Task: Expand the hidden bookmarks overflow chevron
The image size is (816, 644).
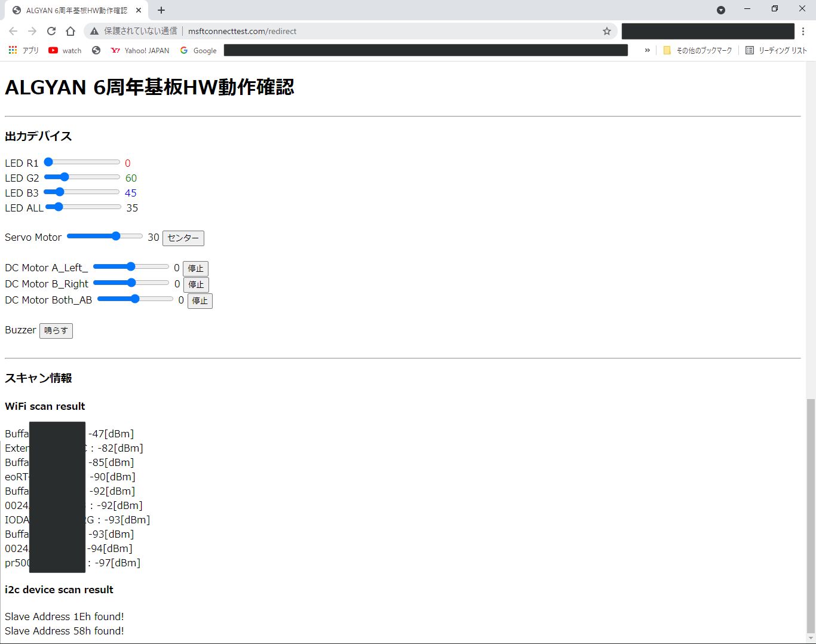Action: (647, 51)
